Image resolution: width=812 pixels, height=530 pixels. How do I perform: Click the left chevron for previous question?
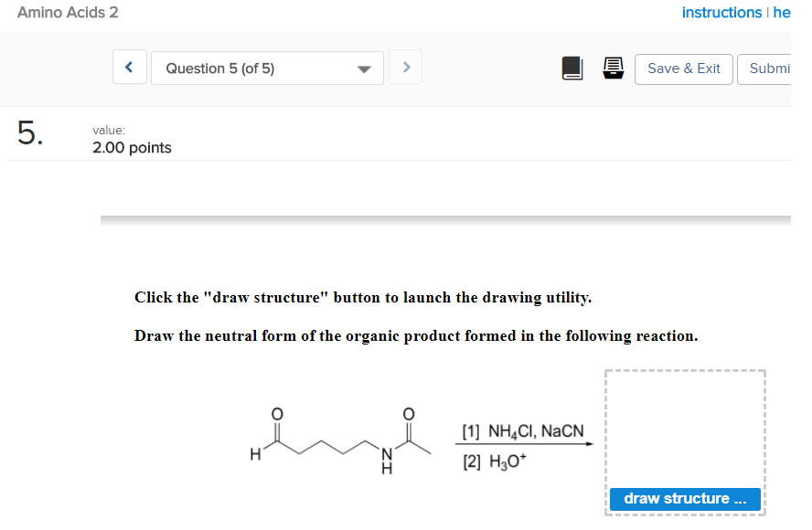[129, 67]
